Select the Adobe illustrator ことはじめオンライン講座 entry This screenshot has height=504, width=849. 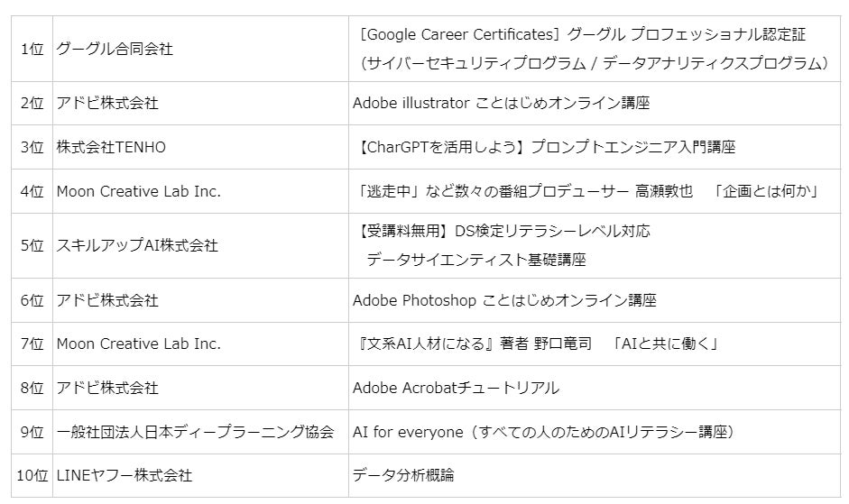click(501, 103)
